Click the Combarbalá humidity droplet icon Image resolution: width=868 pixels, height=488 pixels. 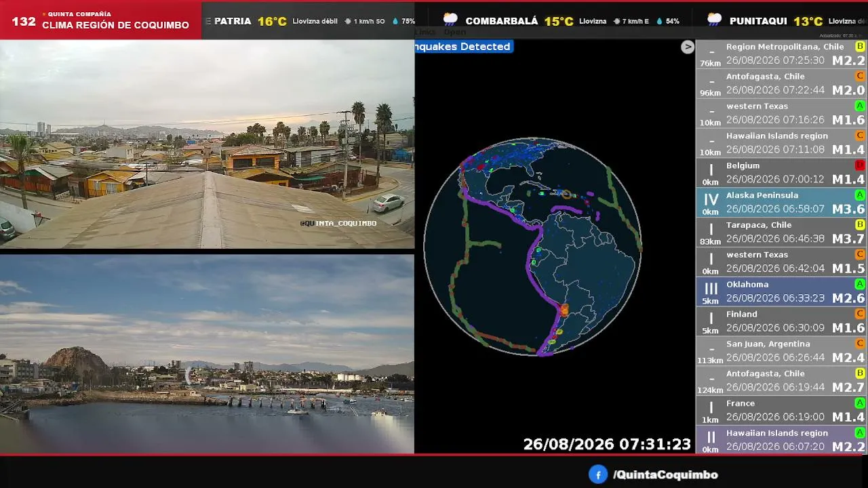tap(660, 22)
